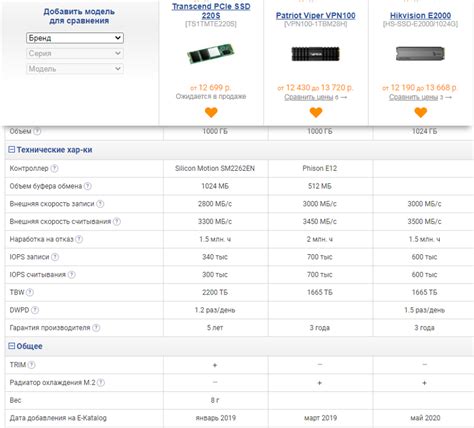Open the Модель dropdown
Image resolution: width=474 pixels, height=428 pixels.
pos(75,69)
